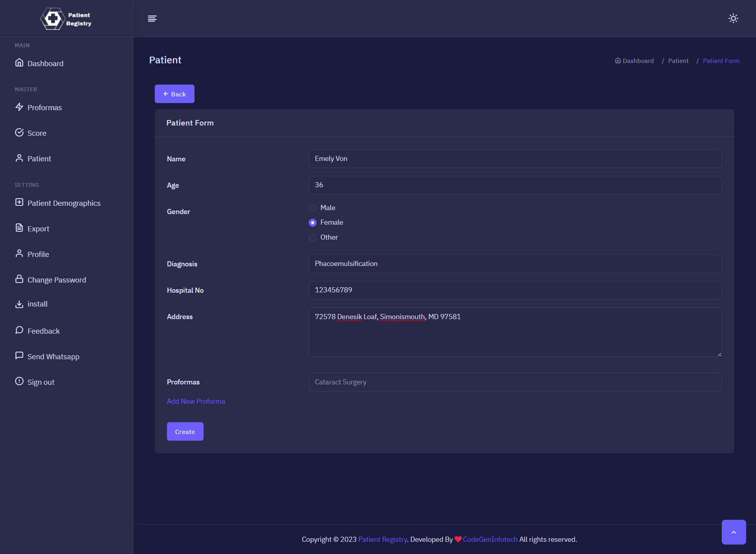Click the Patient Registry logo
756x554 pixels.
[x=66, y=19]
